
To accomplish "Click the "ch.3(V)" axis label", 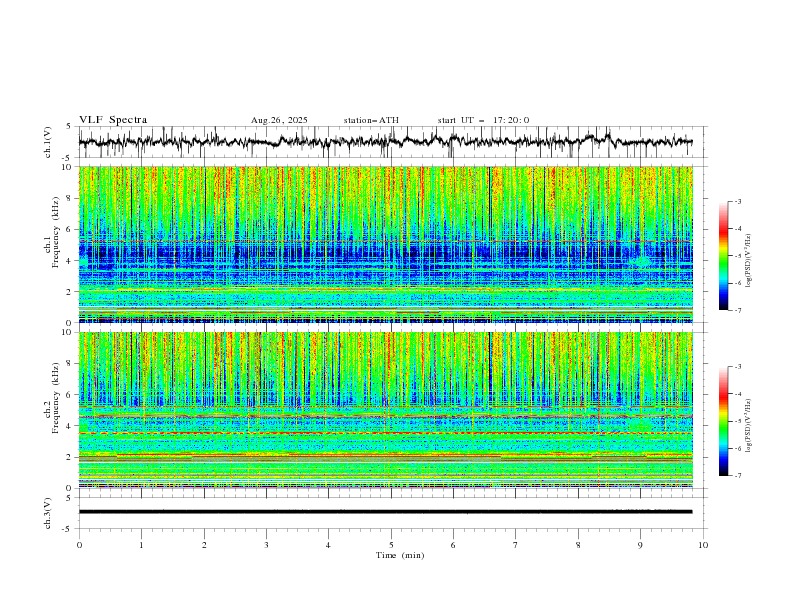I will click(48, 513).
